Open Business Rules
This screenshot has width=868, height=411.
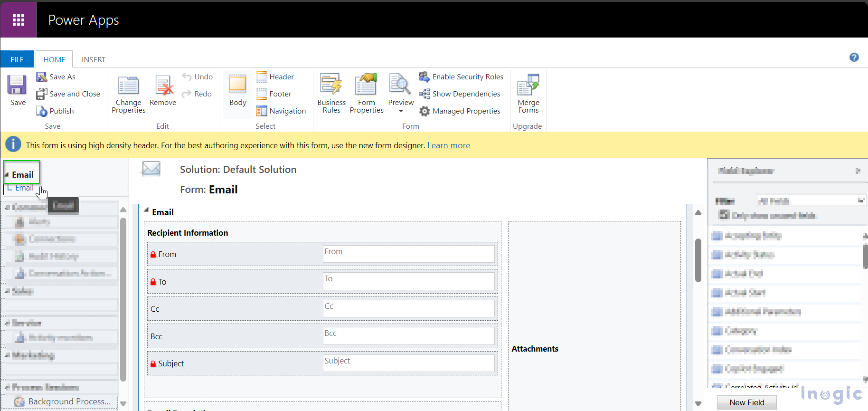[x=331, y=94]
